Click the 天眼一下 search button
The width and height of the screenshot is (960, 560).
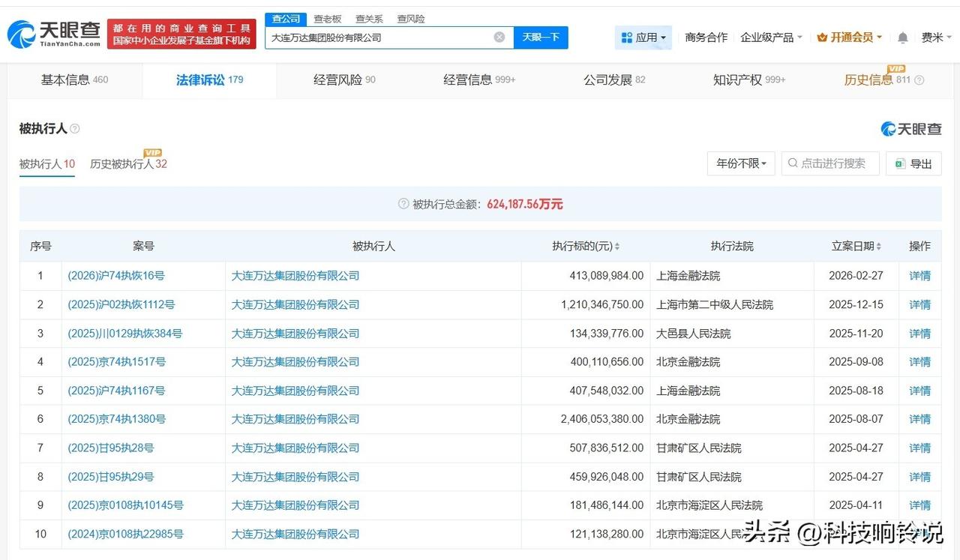click(x=541, y=37)
